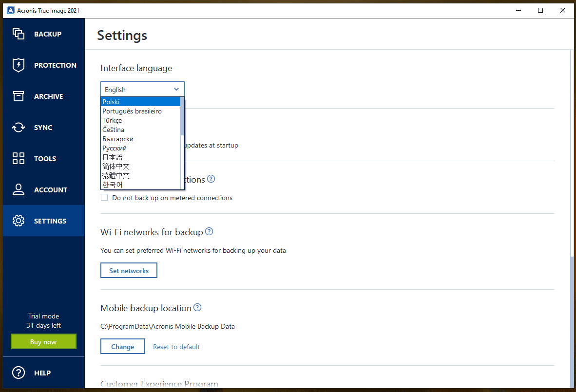Select 繁體中文 language option
This screenshot has height=392, width=576.
[x=141, y=175]
